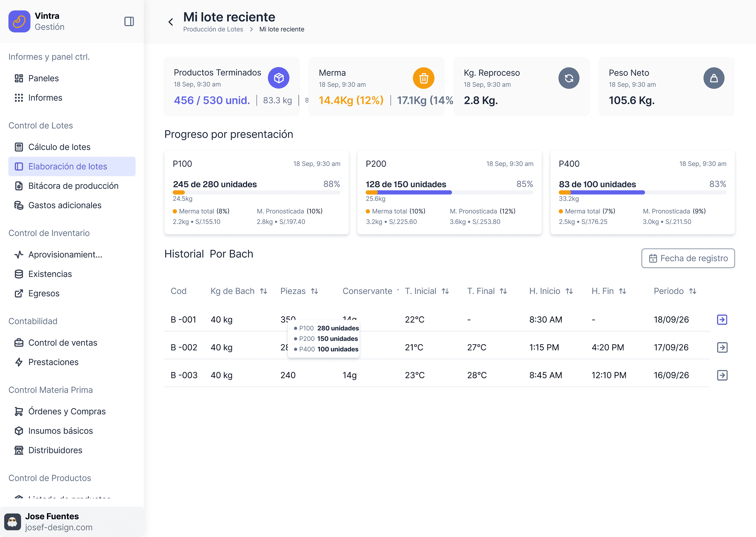Viewport: 756px width, 537px height.
Task: Open Existencias inventory page
Action: click(72, 274)
